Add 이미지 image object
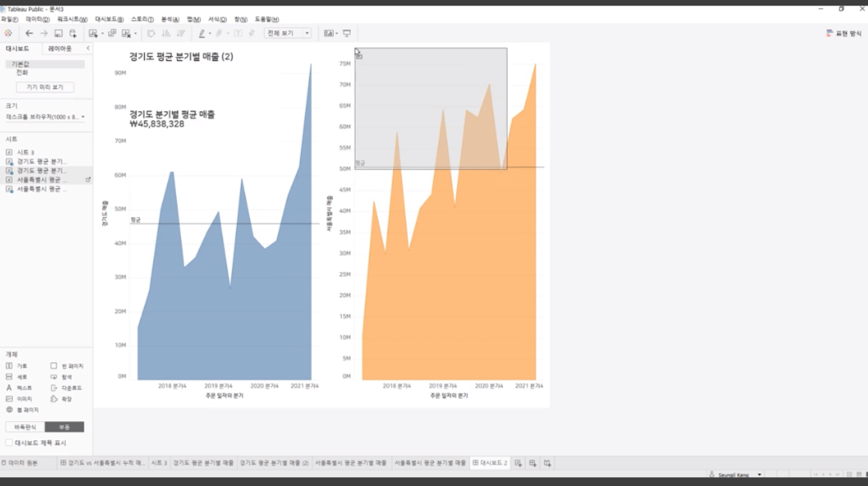The image size is (868, 486). tap(19, 399)
